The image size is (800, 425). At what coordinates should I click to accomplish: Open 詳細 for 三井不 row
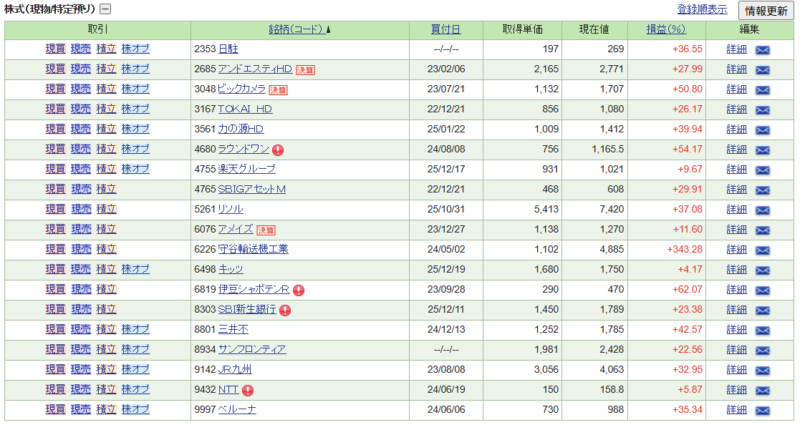tap(736, 329)
